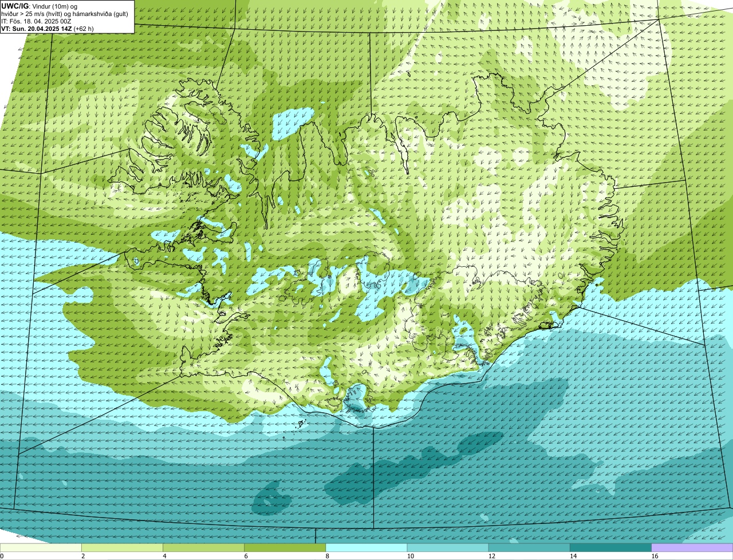Screen dimensions: 733x560
Task: Click the 10–12 m/s turquoise legend swatch
Action: click(448, 548)
